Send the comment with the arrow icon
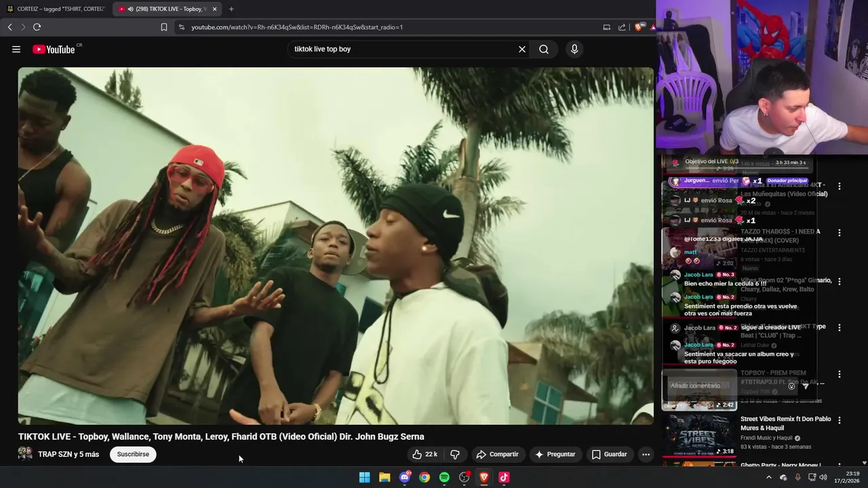Image resolution: width=868 pixels, height=488 pixels. (806, 386)
